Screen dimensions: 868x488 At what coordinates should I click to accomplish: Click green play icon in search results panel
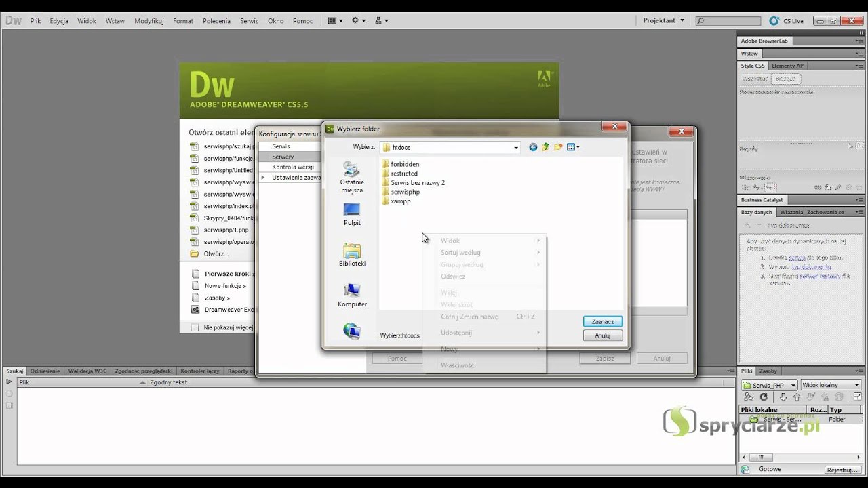click(9, 382)
